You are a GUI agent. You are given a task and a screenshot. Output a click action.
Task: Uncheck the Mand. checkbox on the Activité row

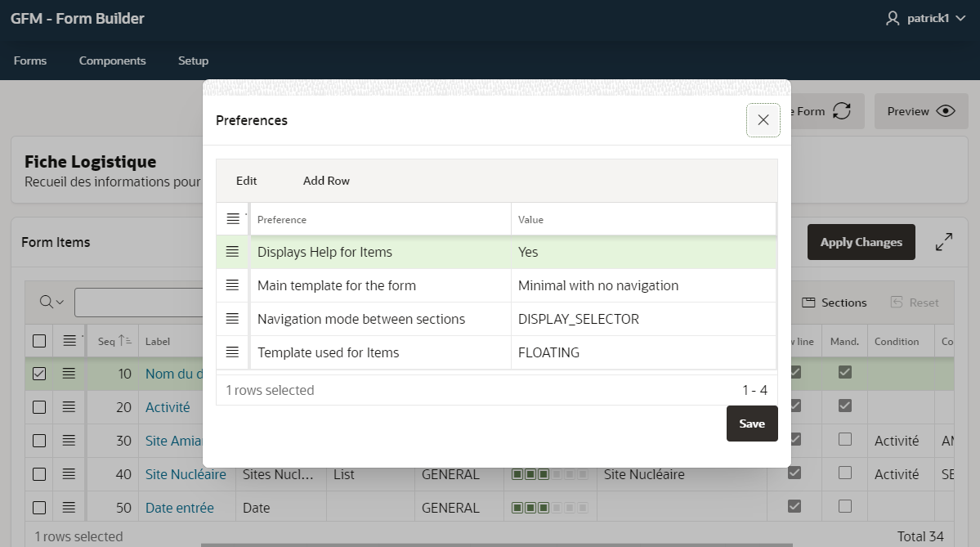click(845, 406)
